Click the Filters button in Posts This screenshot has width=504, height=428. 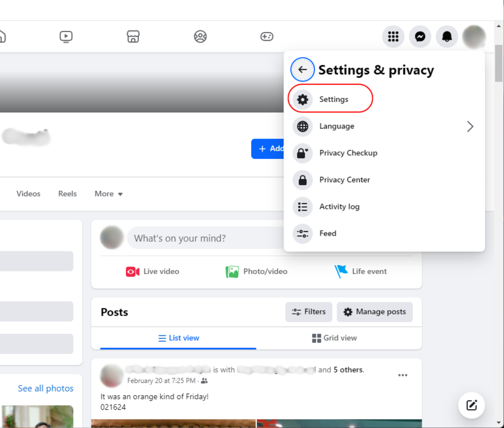coord(309,312)
